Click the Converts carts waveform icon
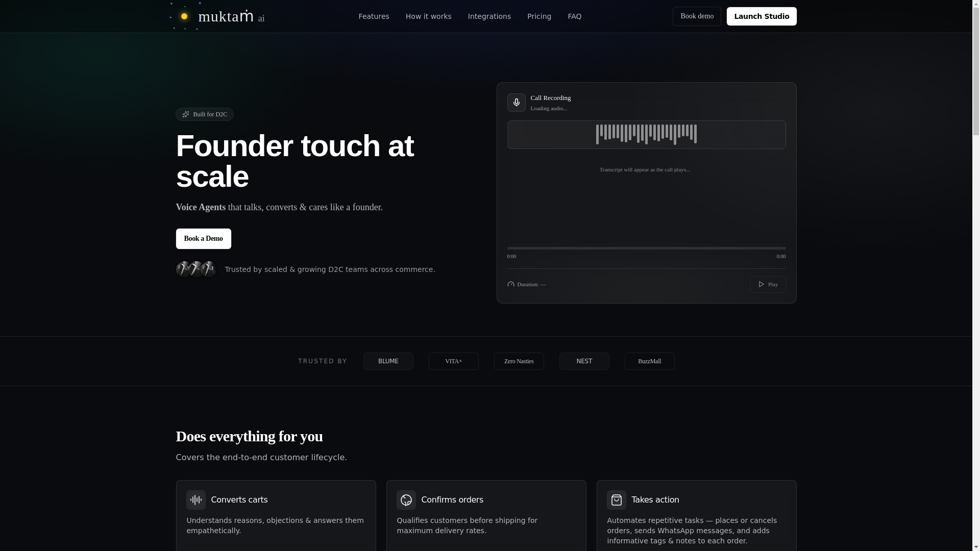Viewport: 980px width, 551px height. pyautogui.click(x=196, y=500)
